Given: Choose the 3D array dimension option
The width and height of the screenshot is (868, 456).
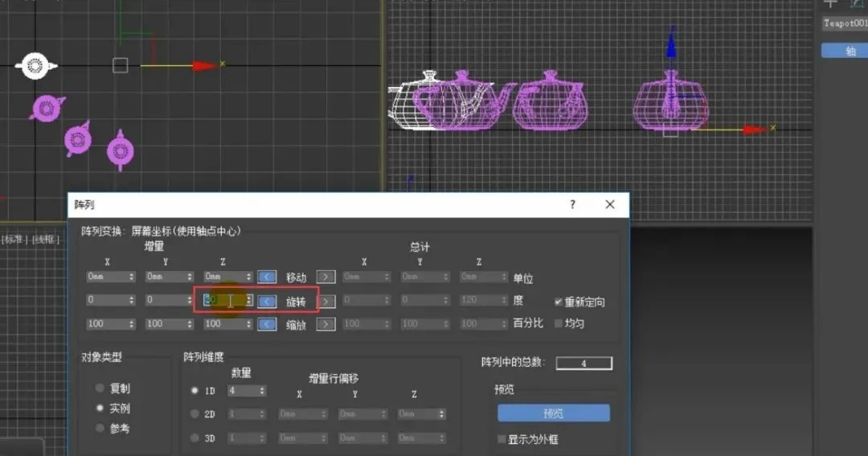Looking at the screenshot, I should [194, 438].
